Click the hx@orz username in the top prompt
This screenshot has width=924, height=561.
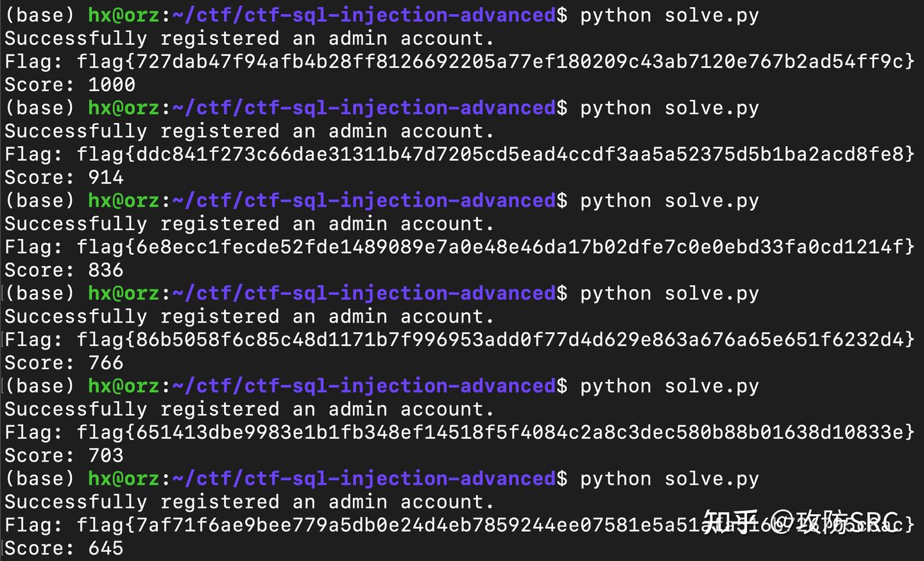[x=123, y=15]
